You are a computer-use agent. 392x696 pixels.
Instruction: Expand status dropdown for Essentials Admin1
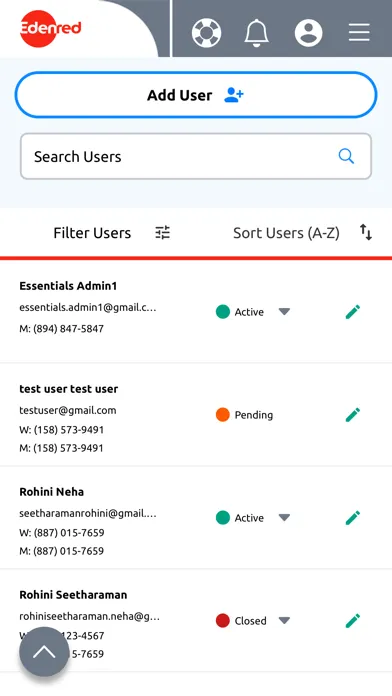(x=284, y=312)
